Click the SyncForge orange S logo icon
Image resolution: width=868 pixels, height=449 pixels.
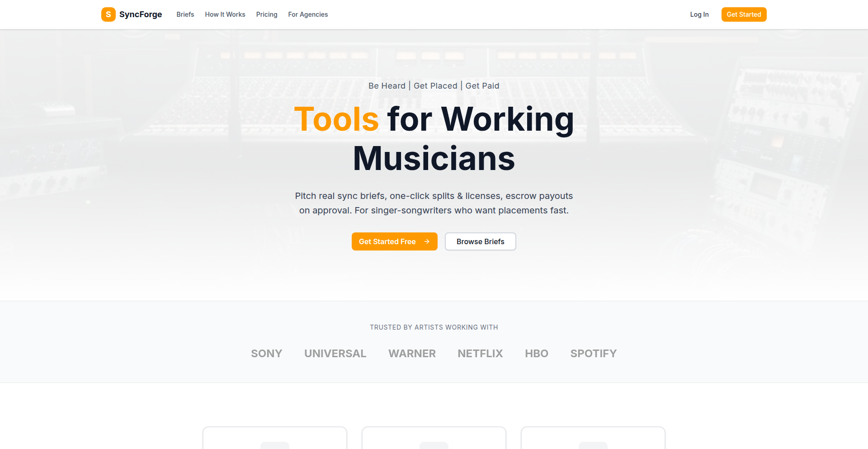click(108, 14)
